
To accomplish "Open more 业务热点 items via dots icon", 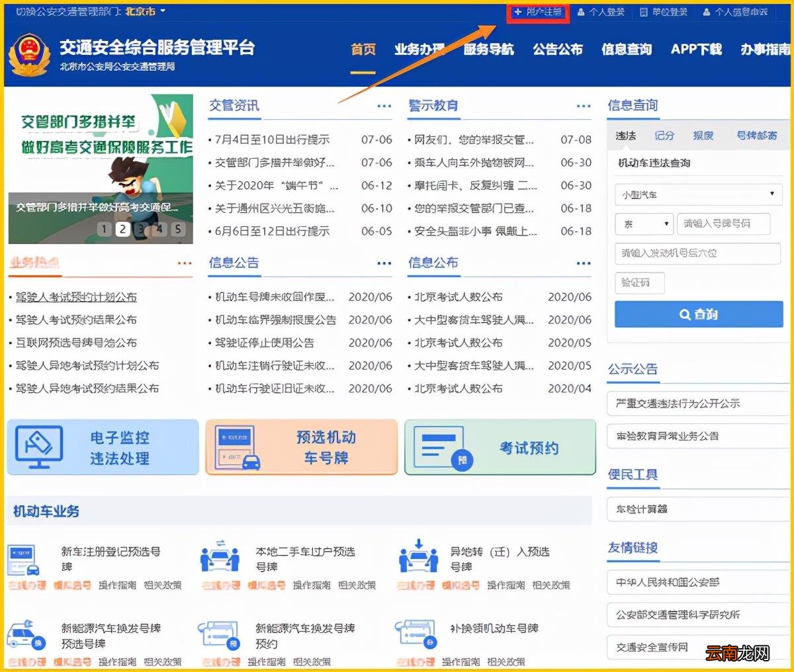I will click(x=185, y=263).
